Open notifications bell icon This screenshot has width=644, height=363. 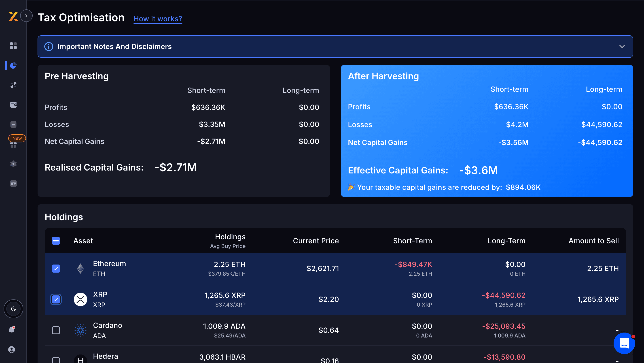(12, 329)
